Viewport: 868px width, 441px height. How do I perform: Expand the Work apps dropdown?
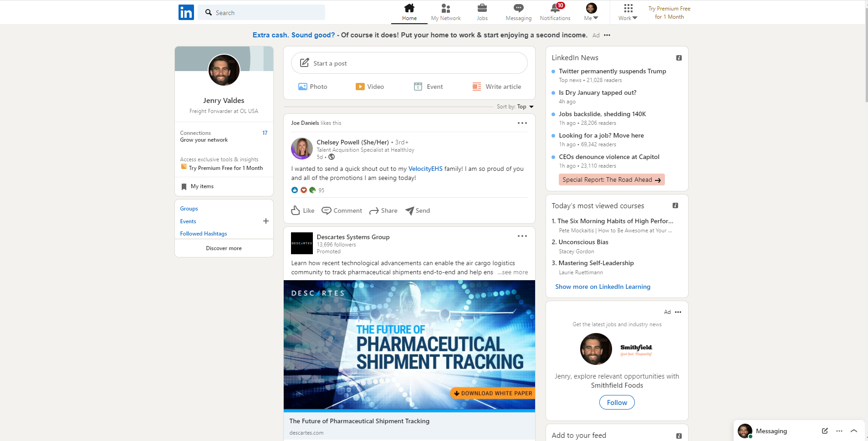pyautogui.click(x=628, y=12)
